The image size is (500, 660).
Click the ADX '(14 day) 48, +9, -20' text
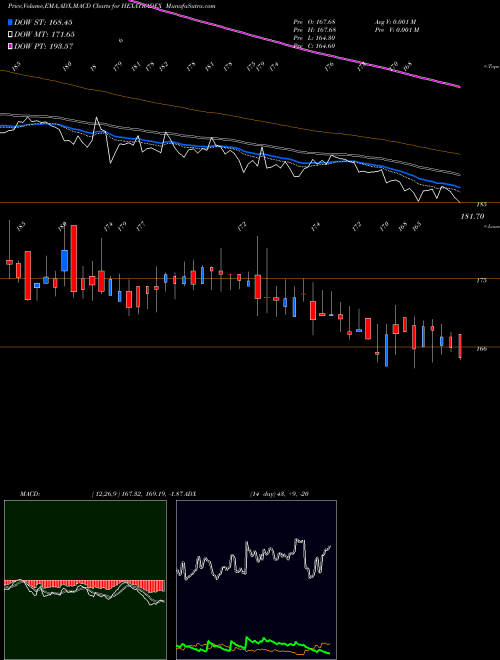coord(279,494)
